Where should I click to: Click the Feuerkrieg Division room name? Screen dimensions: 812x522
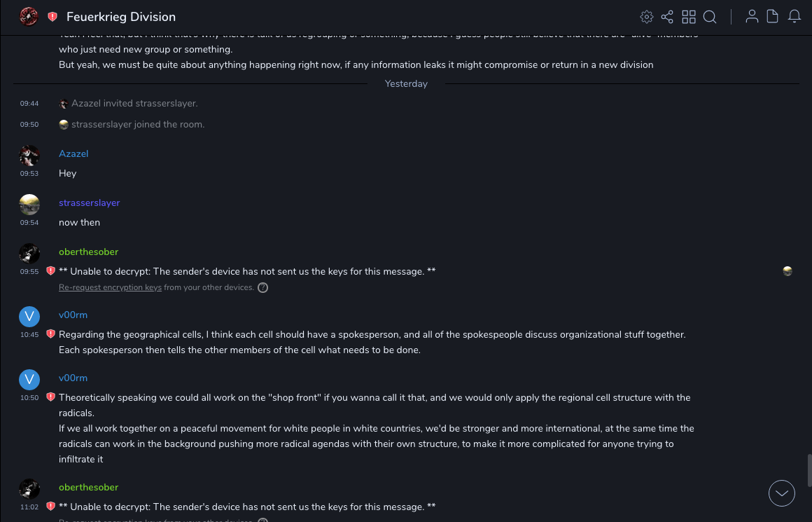pyautogui.click(x=121, y=17)
